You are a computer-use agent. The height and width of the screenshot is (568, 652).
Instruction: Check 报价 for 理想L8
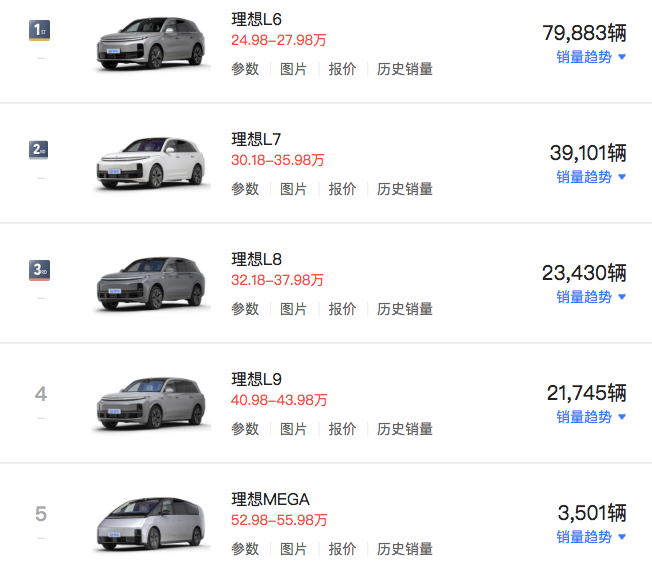click(342, 309)
